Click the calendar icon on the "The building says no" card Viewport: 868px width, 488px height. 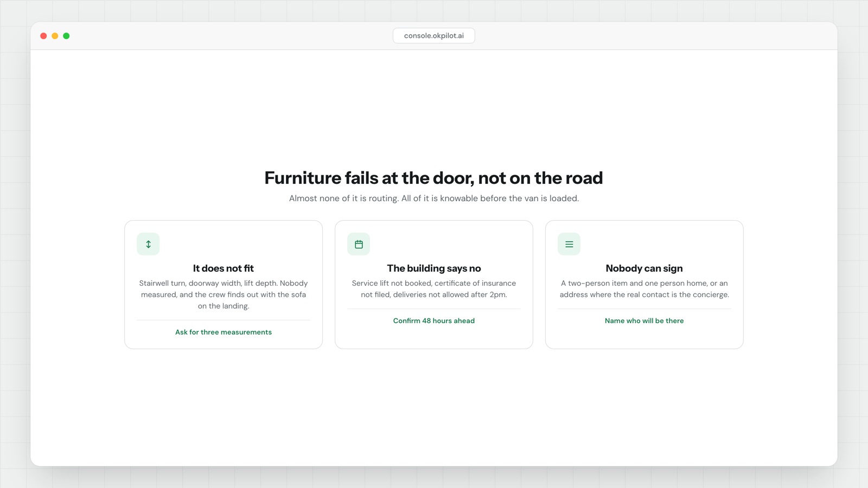click(359, 244)
